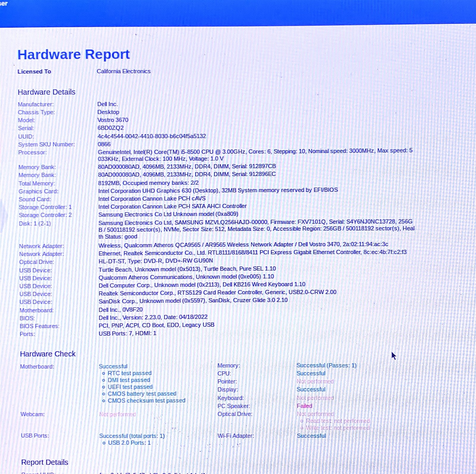Viewport: 476px width, 474px height.
Task: Click the Hardware Details section heading
Action: tap(46, 92)
